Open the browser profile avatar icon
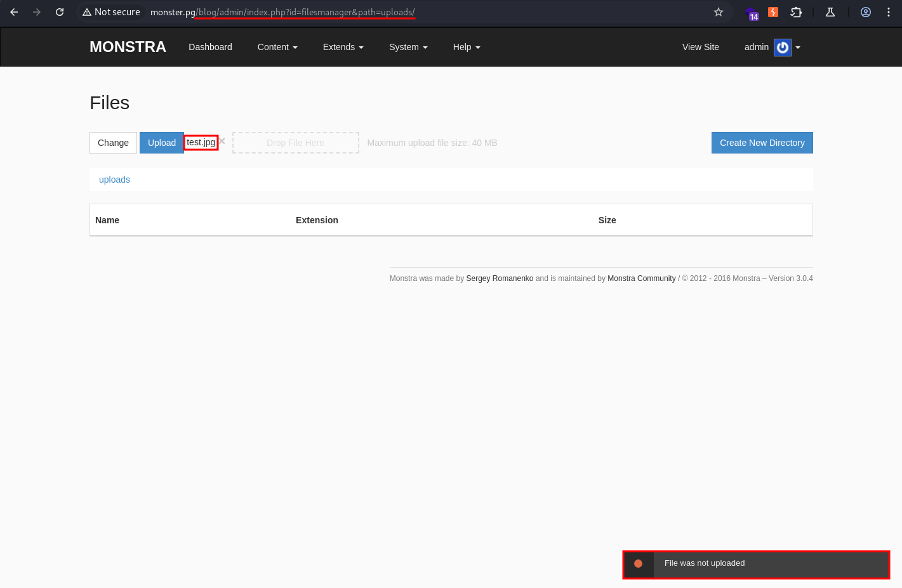Screen dimensions: 902x588 (866, 12)
